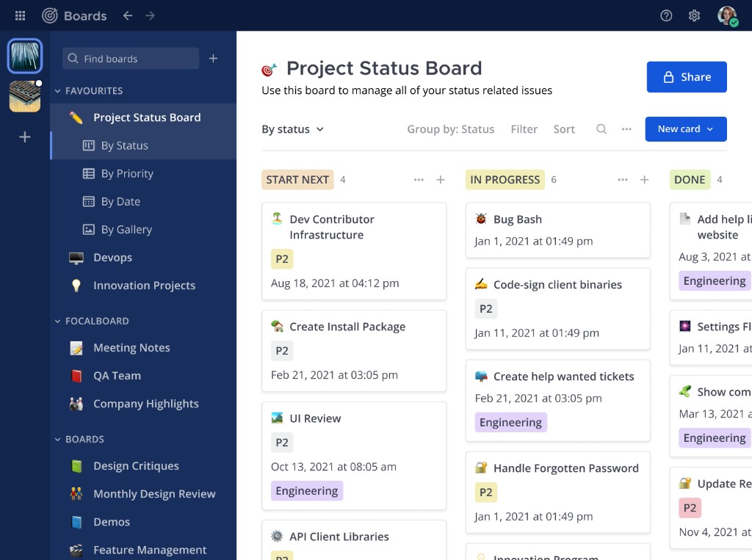
Task: Open the Bug Bash card
Action: (558, 230)
